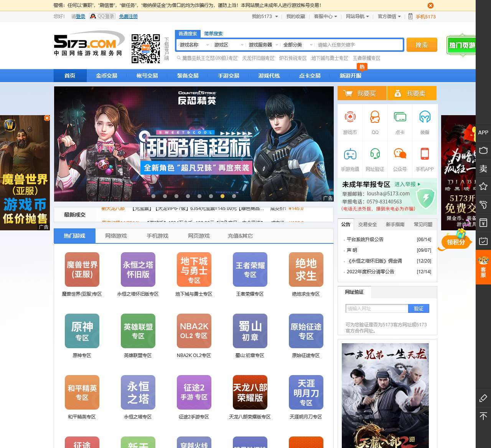Scan the site QR code image

point(146,49)
